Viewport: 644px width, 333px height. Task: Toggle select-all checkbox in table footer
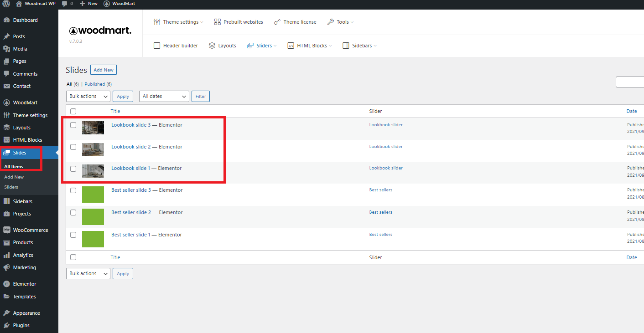[73, 257]
